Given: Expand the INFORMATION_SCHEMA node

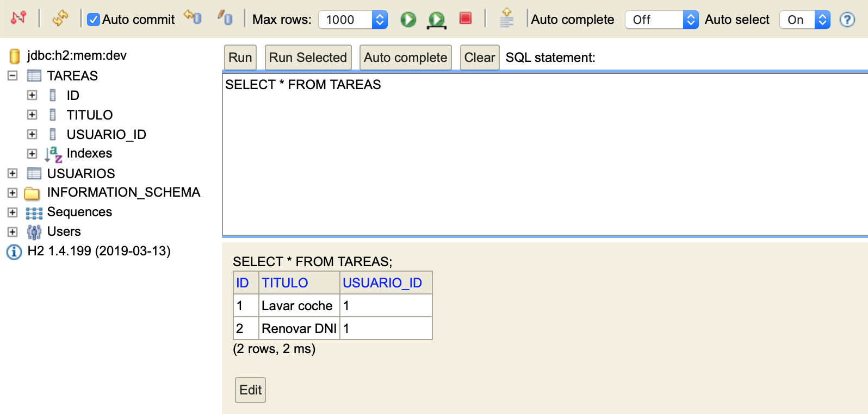Looking at the screenshot, I should point(13,193).
